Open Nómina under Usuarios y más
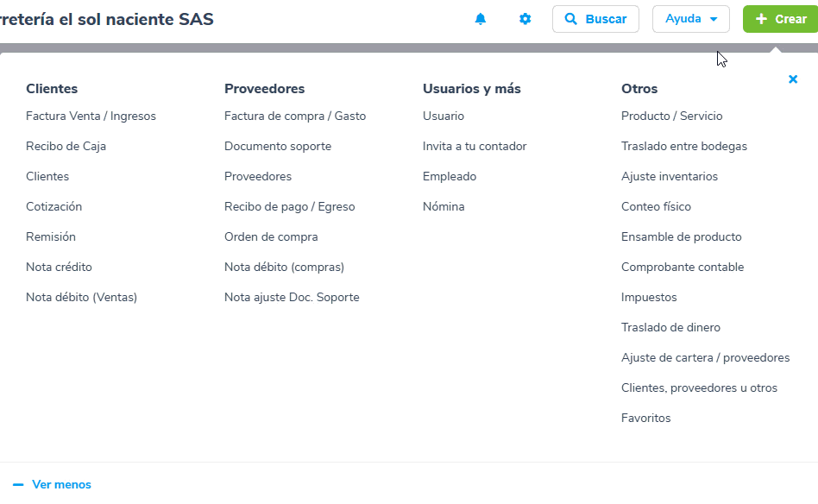 (x=444, y=206)
